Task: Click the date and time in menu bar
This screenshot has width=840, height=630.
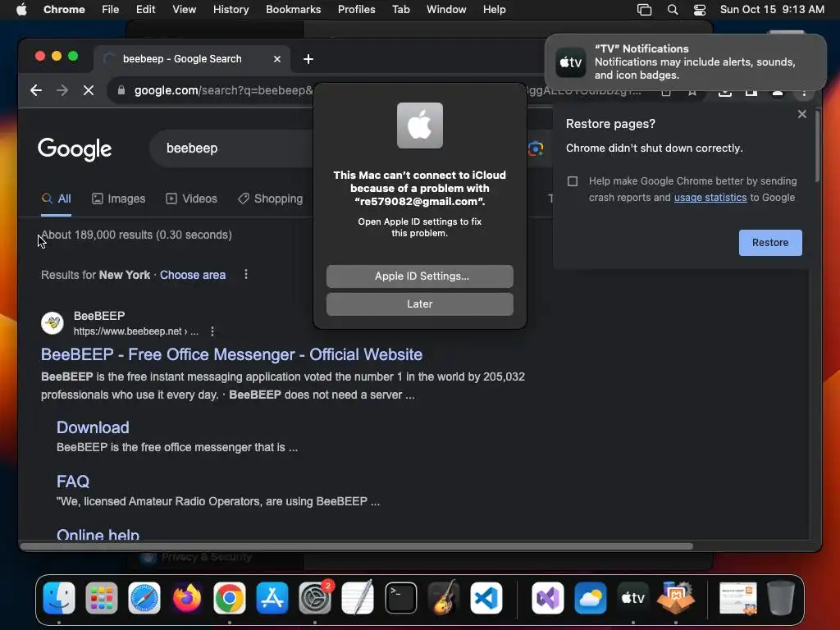Action: [x=772, y=9]
